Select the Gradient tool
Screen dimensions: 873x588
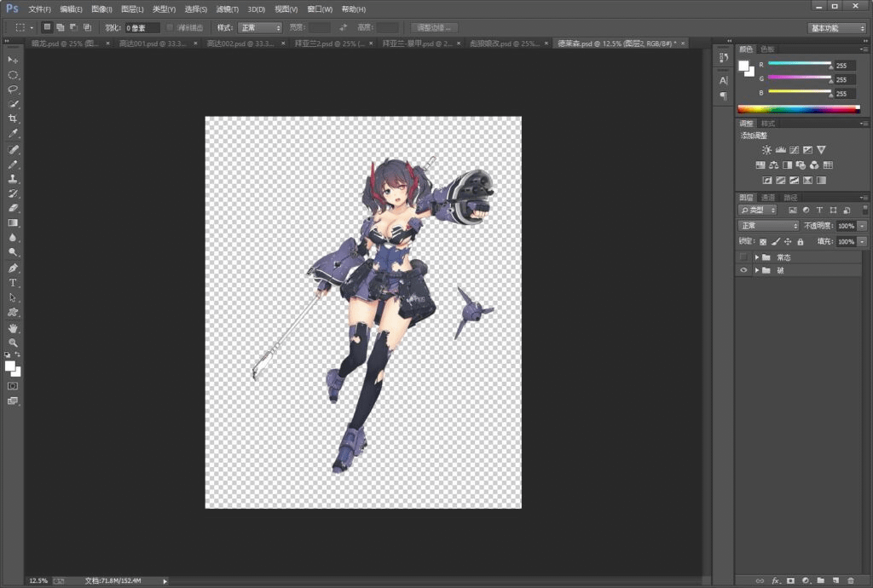pyautogui.click(x=12, y=223)
